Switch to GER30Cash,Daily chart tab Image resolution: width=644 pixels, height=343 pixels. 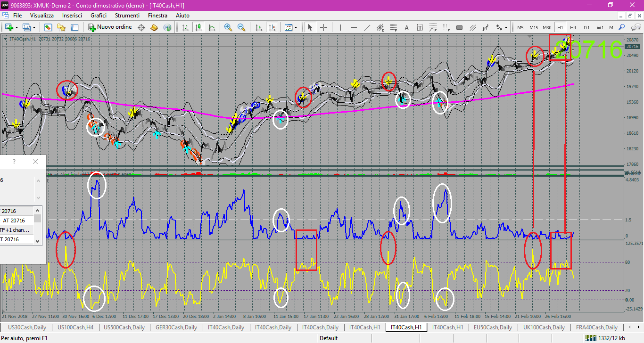coord(177,327)
